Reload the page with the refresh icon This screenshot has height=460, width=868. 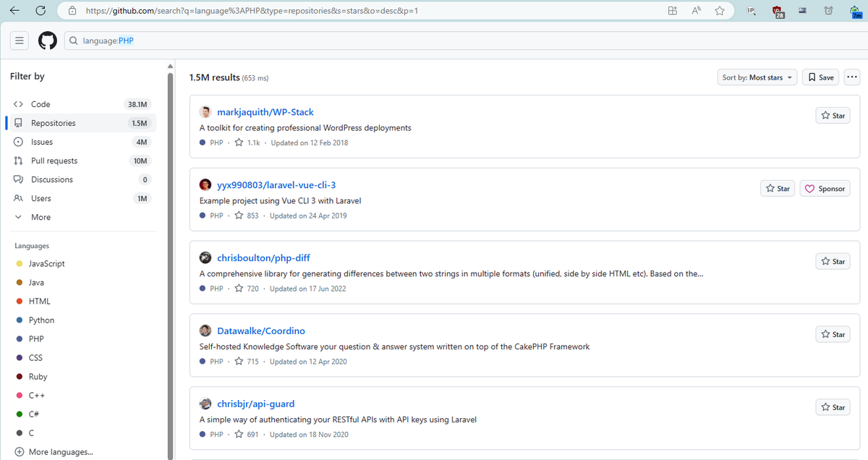(41, 11)
